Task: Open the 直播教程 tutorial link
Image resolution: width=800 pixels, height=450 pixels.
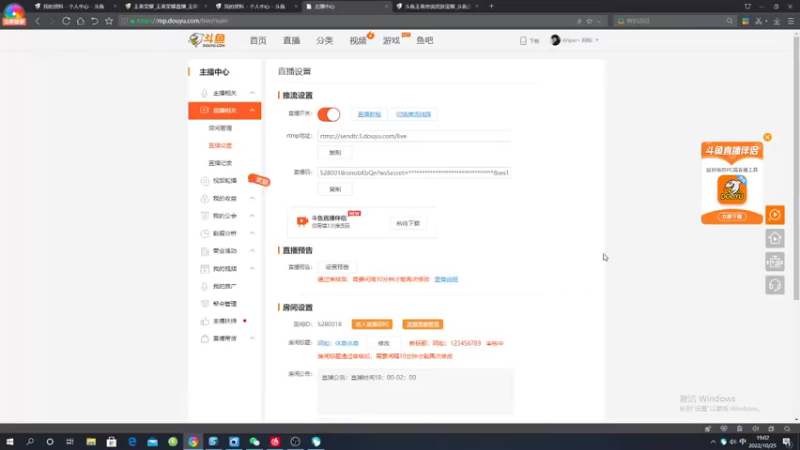Action: point(369,114)
